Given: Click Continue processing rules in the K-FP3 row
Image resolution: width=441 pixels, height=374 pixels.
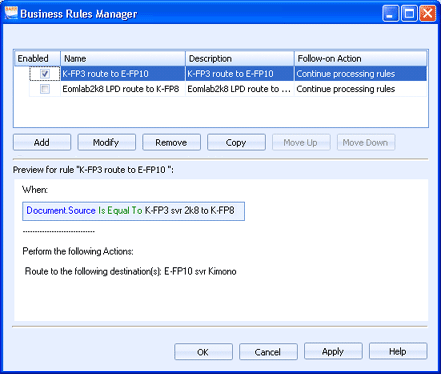Looking at the screenshot, I should [360, 74].
